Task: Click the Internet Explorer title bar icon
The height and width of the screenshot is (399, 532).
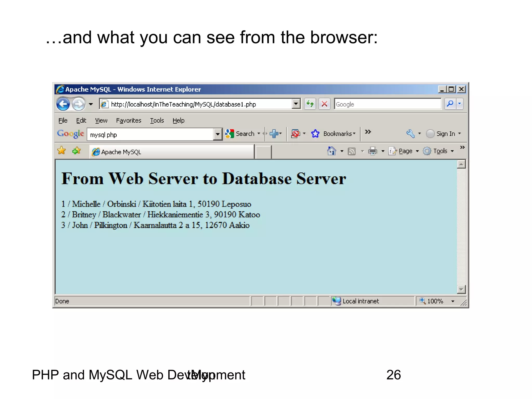Action: 60,89
